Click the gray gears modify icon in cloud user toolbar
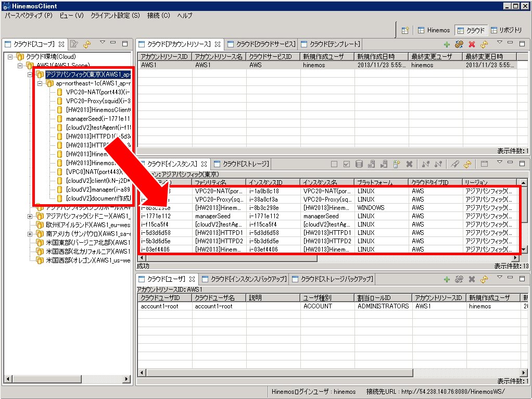The width and height of the screenshot is (532, 399). (x=459, y=280)
